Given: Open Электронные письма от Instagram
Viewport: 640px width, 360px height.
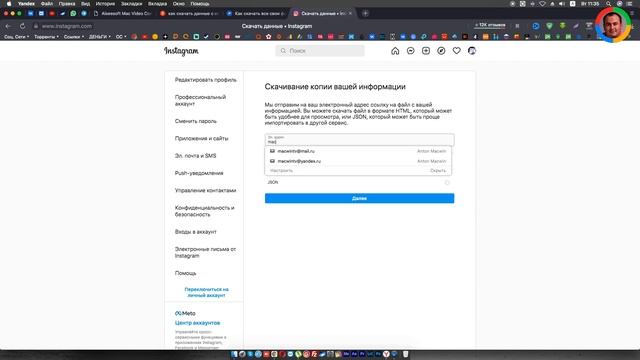Looking at the screenshot, I should tap(205, 252).
